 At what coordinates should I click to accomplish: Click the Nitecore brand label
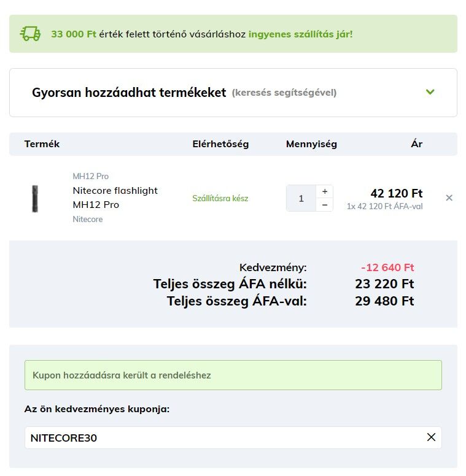coord(87,219)
